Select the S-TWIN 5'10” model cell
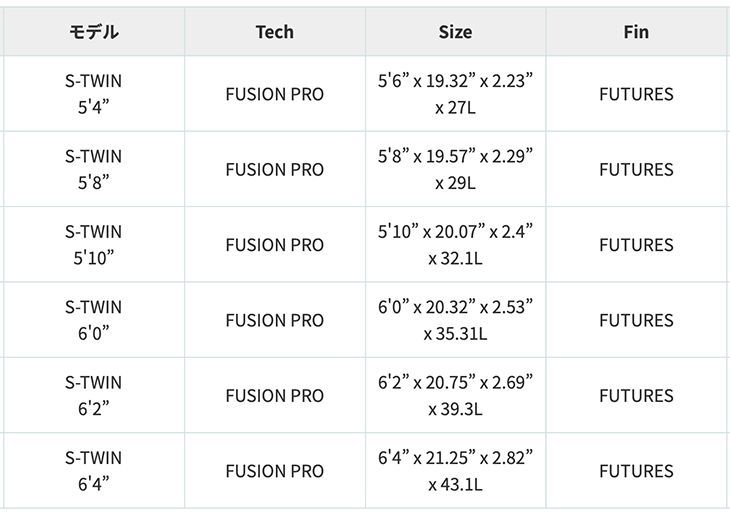 tap(94, 245)
